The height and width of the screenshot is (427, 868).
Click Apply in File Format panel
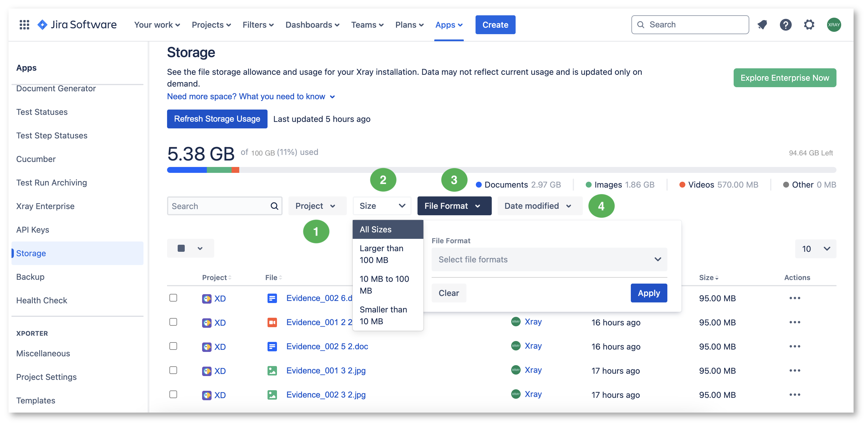pos(649,293)
